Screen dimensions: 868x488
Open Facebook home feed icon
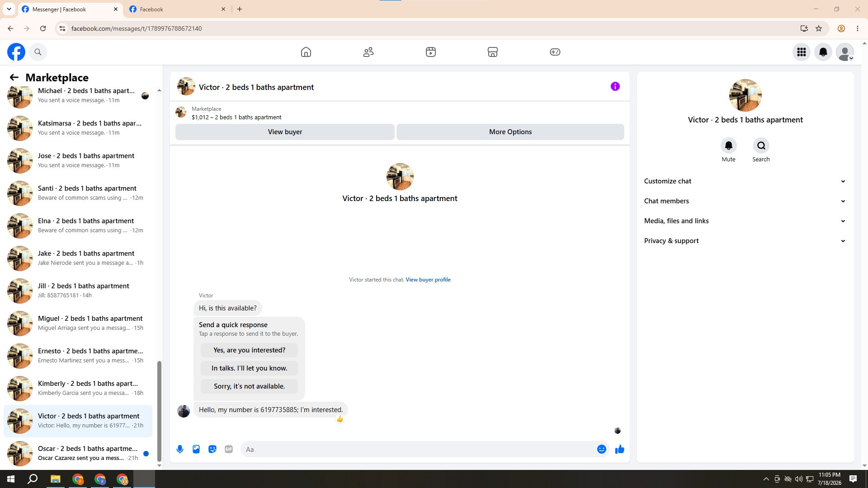[306, 52]
